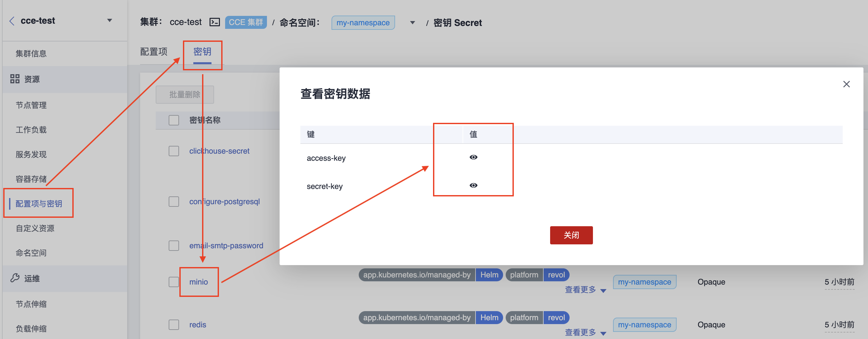
Task: Open 容器存储 in the sidebar
Action: 31,179
